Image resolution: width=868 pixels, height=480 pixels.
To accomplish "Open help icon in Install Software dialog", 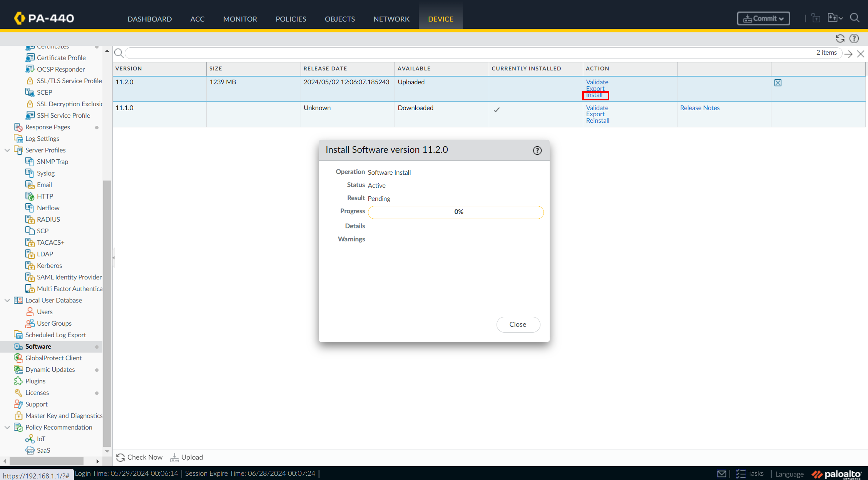I will (x=537, y=150).
